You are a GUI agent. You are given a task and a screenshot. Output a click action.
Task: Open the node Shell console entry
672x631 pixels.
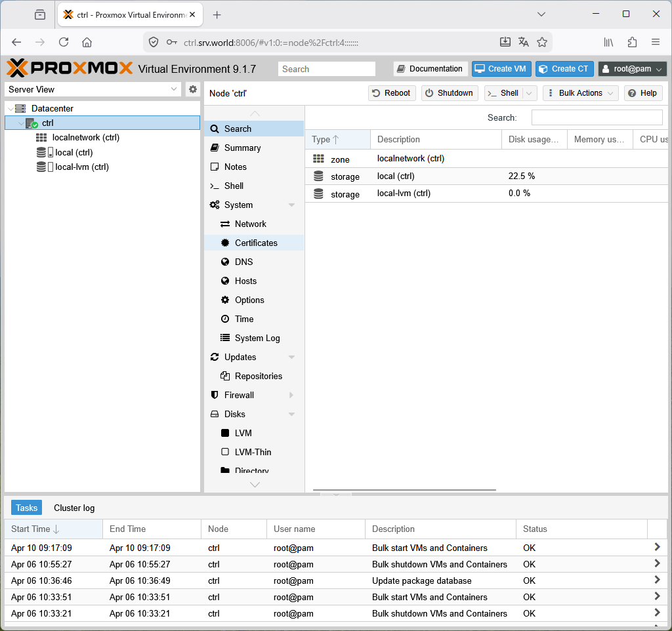click(234, 186)
